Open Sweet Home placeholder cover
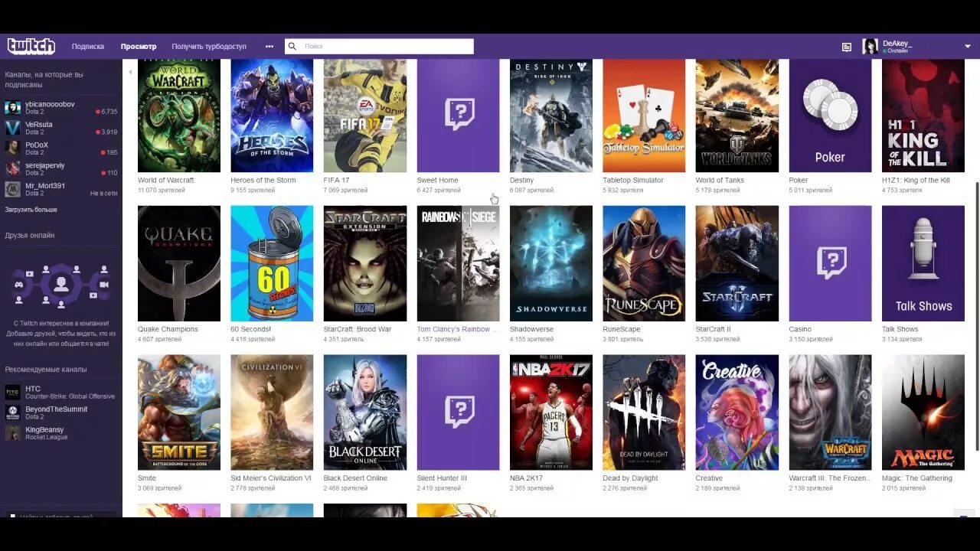 (x=458, y=116)
